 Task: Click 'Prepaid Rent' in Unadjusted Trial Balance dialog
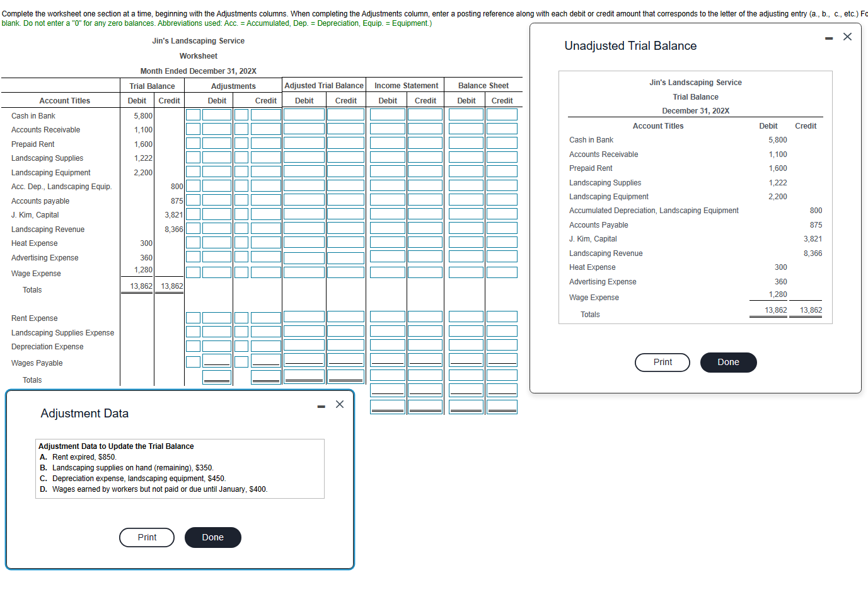pyautogui.click(x=591, y=168)
